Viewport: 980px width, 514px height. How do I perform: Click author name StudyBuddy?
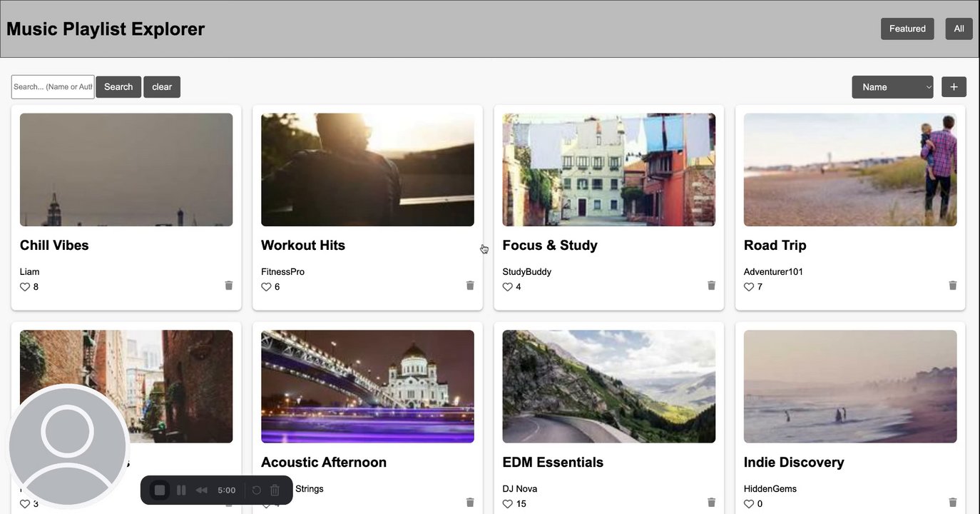(x=527, y=272)
